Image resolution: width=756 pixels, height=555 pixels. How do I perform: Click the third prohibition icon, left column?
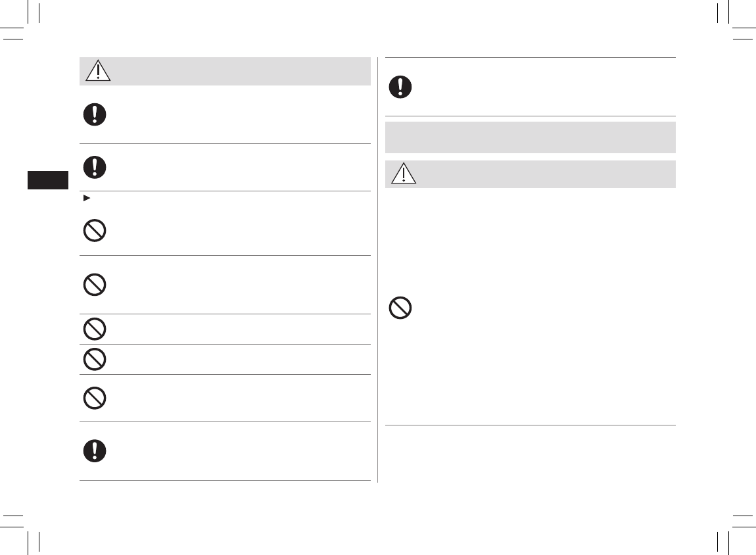[x=95, y=329]
